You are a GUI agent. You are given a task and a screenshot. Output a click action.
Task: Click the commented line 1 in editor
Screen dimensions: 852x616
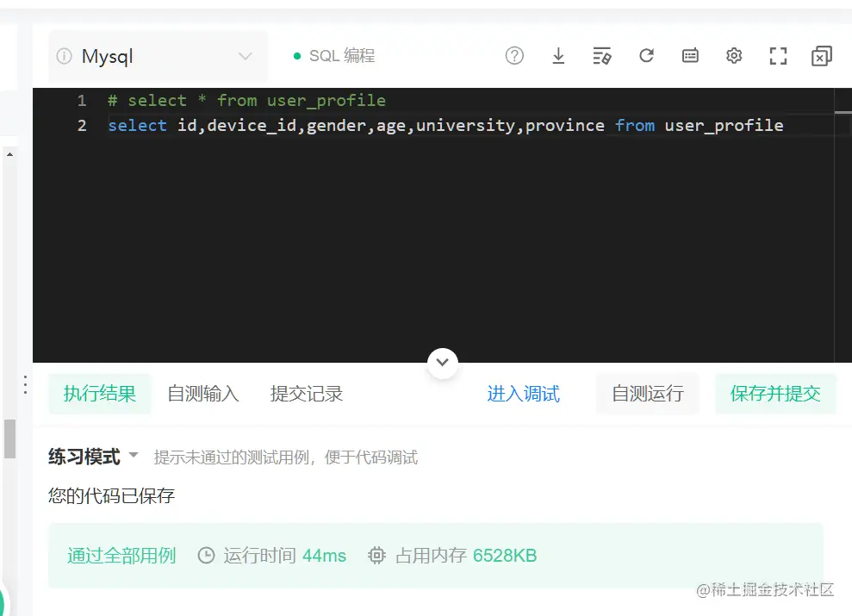click(246, 101)
